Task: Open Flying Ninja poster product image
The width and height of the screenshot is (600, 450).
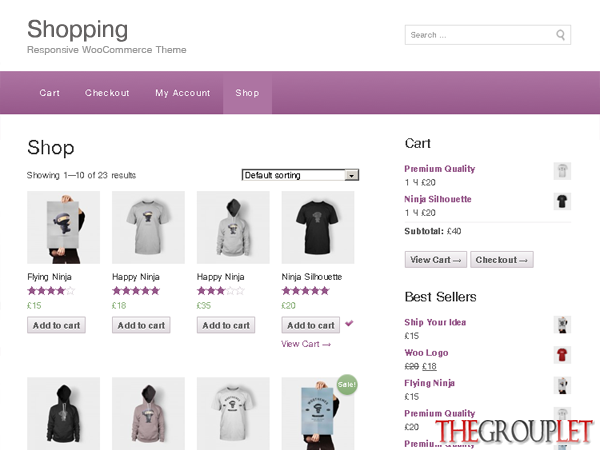Action: 64,227
